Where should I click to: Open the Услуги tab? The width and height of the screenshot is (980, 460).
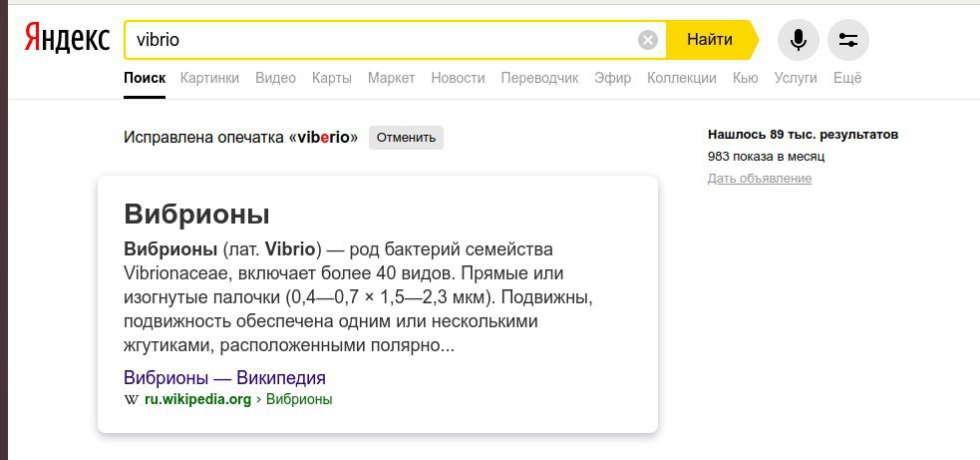pyautogui.click(x=796, y=78)
